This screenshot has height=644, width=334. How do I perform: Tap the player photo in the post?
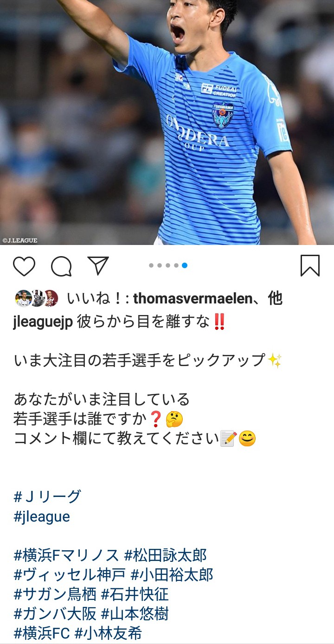click(167, 122)
